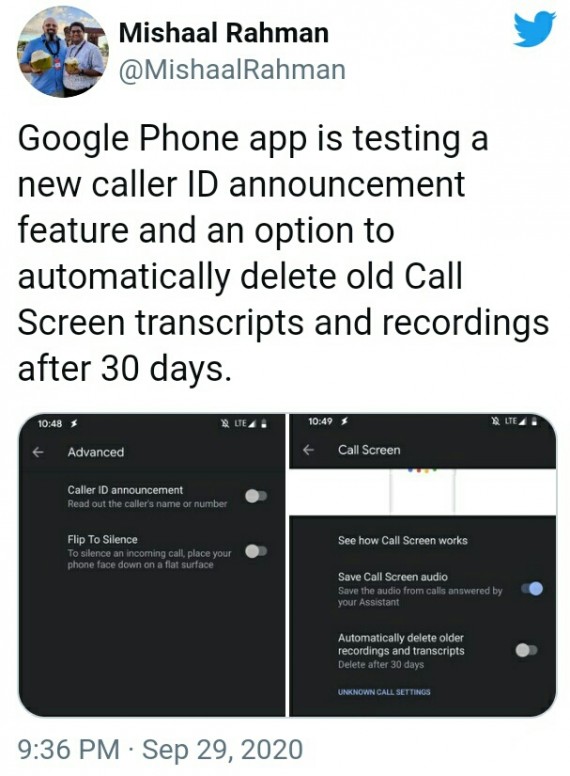Screen dimensions: 570x776
Task: Open the left Advanced settings screenshot
Action: click(151, 564)
